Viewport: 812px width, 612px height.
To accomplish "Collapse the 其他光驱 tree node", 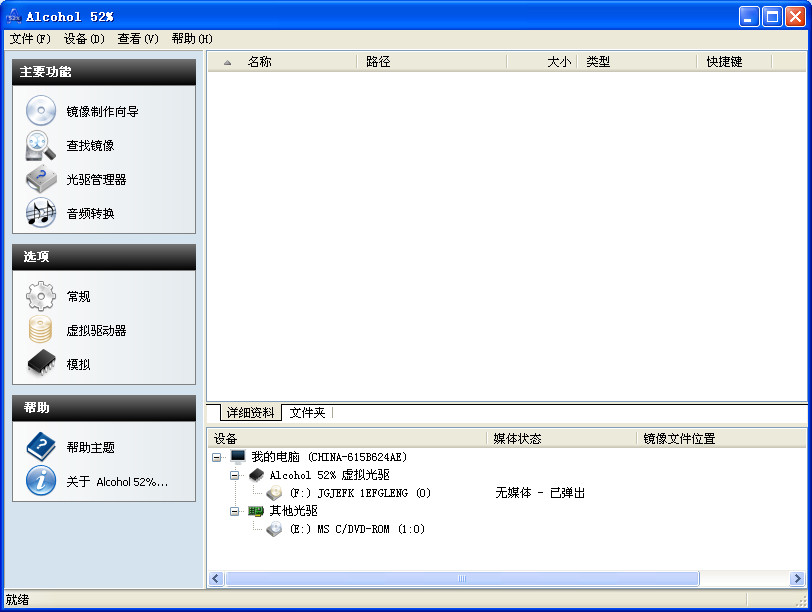I will 235,511.
